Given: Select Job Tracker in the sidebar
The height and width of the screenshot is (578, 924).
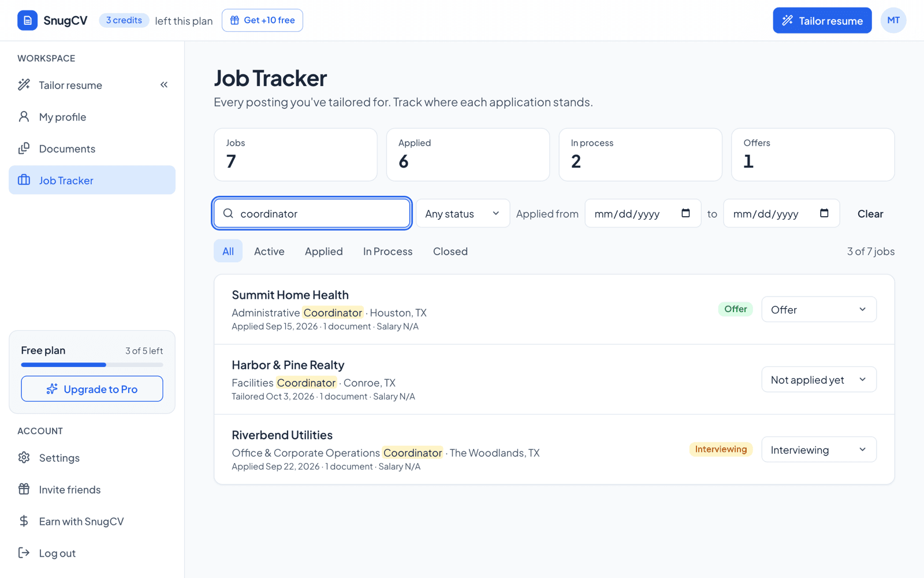Looking at the screenshot, I should click(x=92, y=180).
